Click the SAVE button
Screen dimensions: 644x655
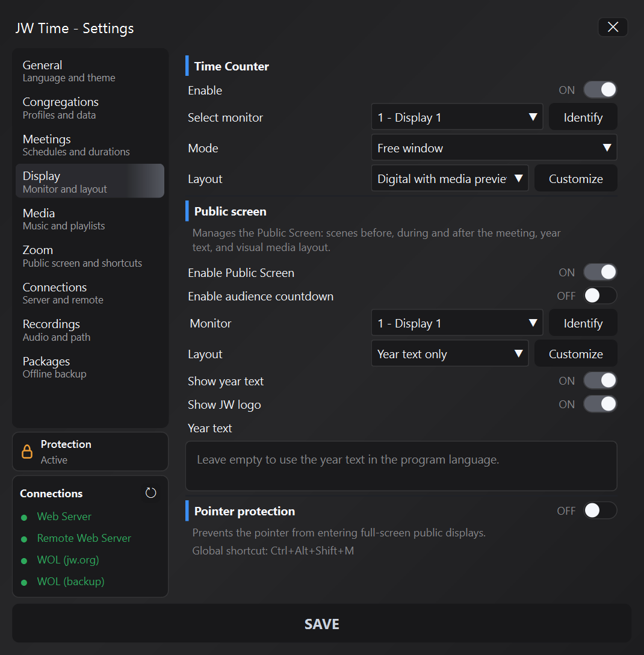click(x=321, y=623)
